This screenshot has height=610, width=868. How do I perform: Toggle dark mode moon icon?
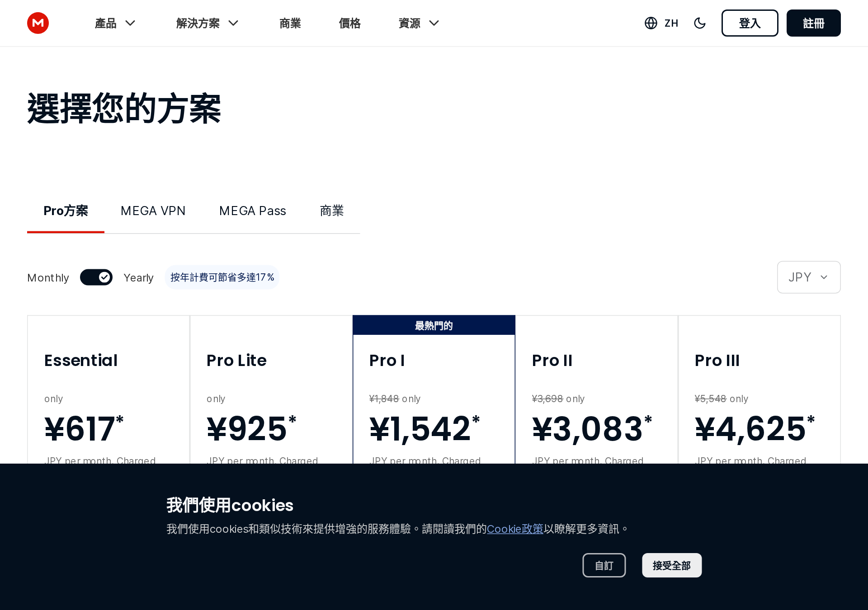tap(700, 23)
